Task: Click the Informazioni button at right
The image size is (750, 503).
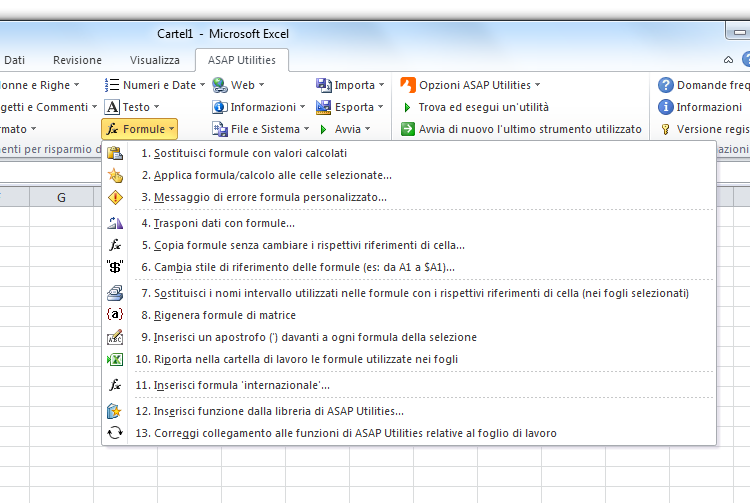Action: [701, 107]
